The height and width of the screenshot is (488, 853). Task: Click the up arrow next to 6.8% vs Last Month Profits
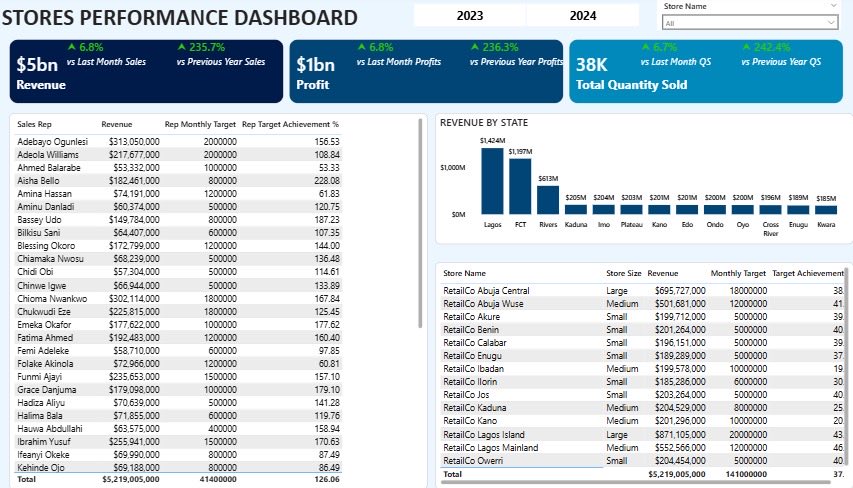click(361, 47)
